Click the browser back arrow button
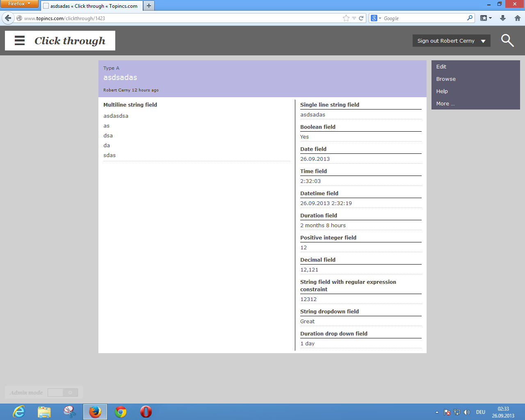Image resolution: width=525 pixels, height=420 pixels. [x=8, y=18]
